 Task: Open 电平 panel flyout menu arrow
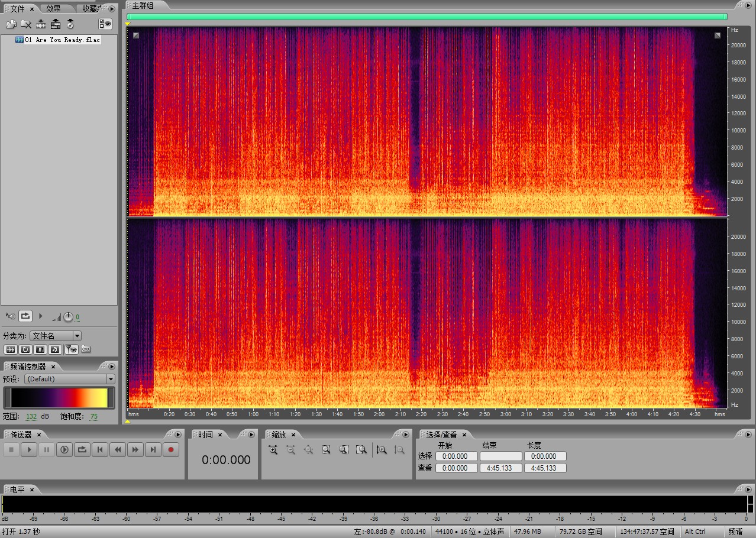coord(748,490)
